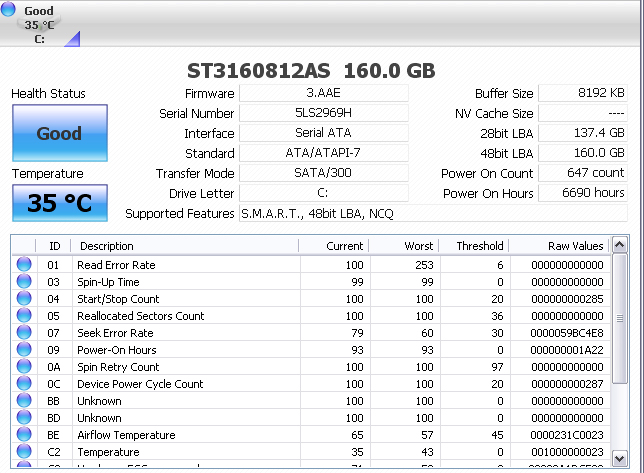Click status icon for Power-On Hours row
This screenshot has width=644, height=473.
(24, 349)
